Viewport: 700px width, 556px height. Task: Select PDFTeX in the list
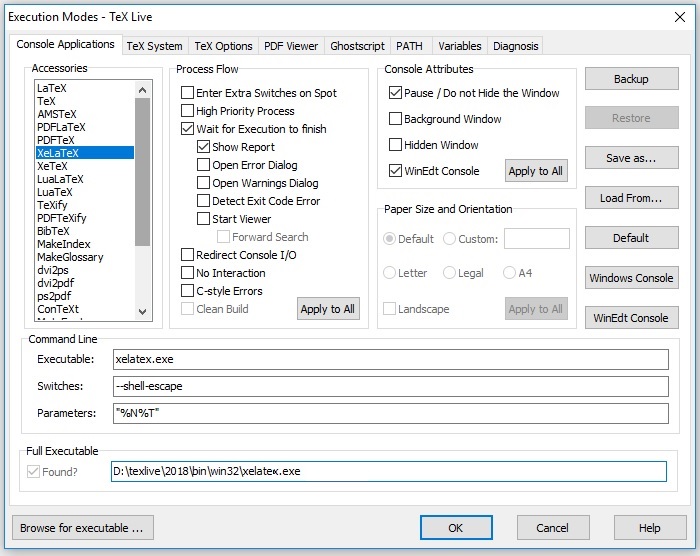[x=85, y=140]
